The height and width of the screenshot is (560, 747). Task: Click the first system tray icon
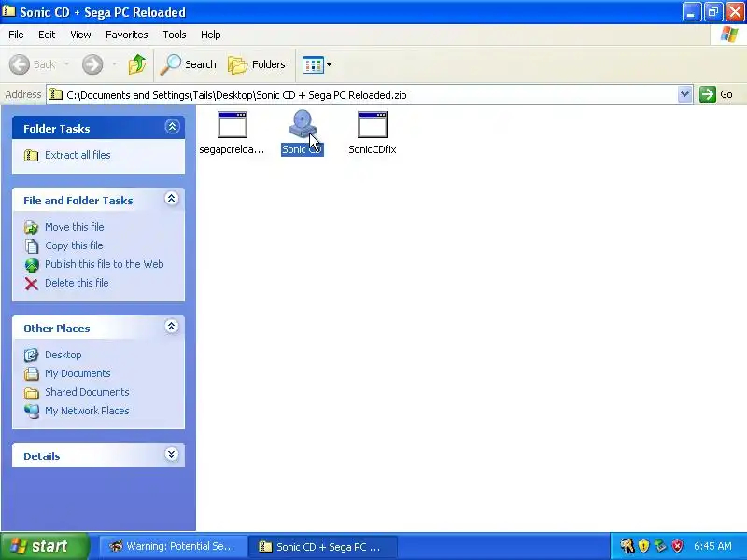[627, 546]
